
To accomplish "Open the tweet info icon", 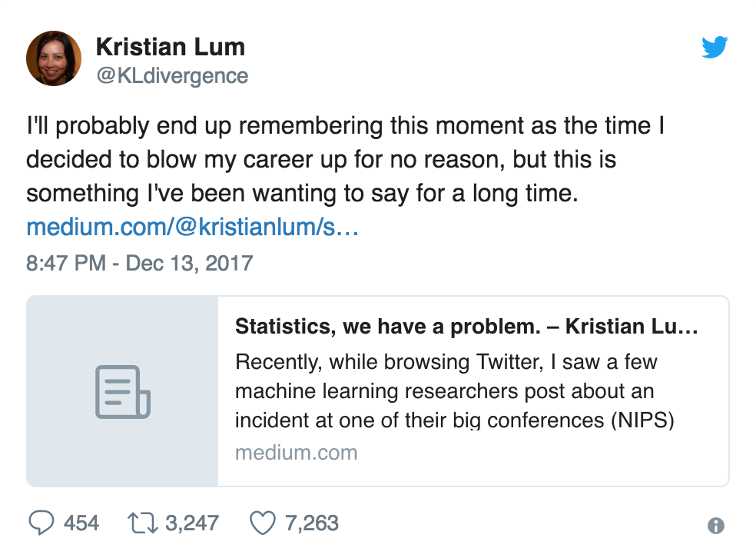I will point(715,526).
